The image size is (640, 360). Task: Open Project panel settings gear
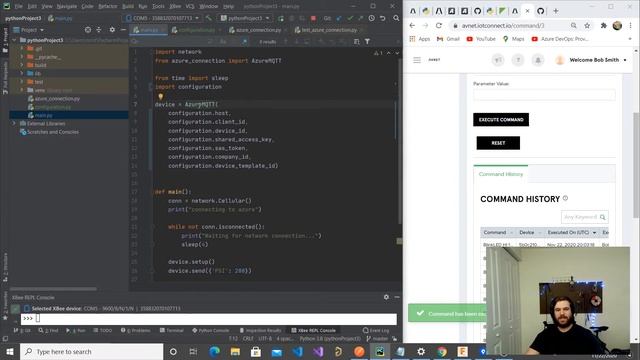[112, 30]
